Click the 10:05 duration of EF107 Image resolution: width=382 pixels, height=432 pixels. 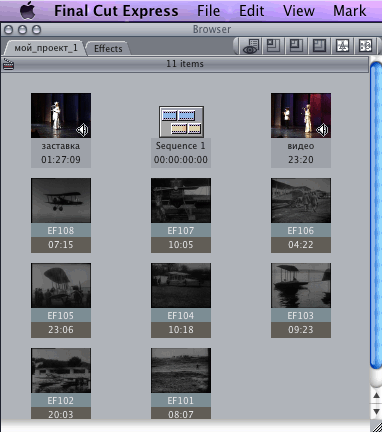pyautogui.click(x=181, y=245)
